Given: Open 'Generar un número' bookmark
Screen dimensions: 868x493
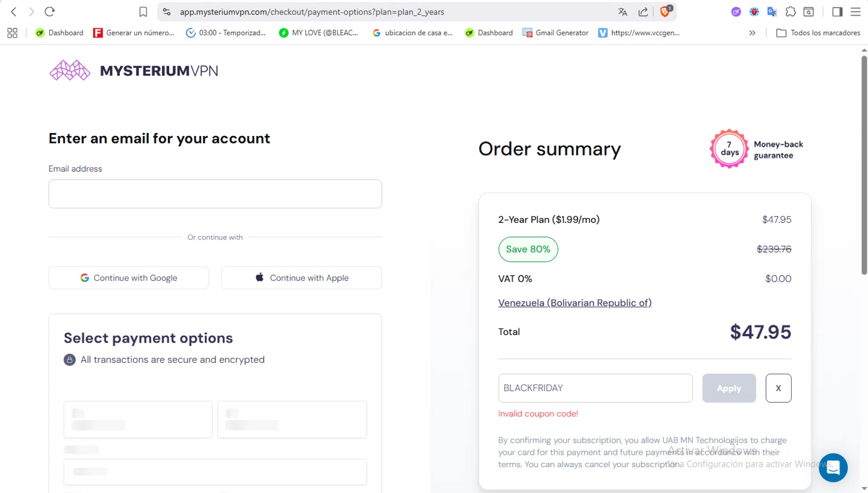Looking at the screenshot, I should pyautogui.click(x=134, y=33).
